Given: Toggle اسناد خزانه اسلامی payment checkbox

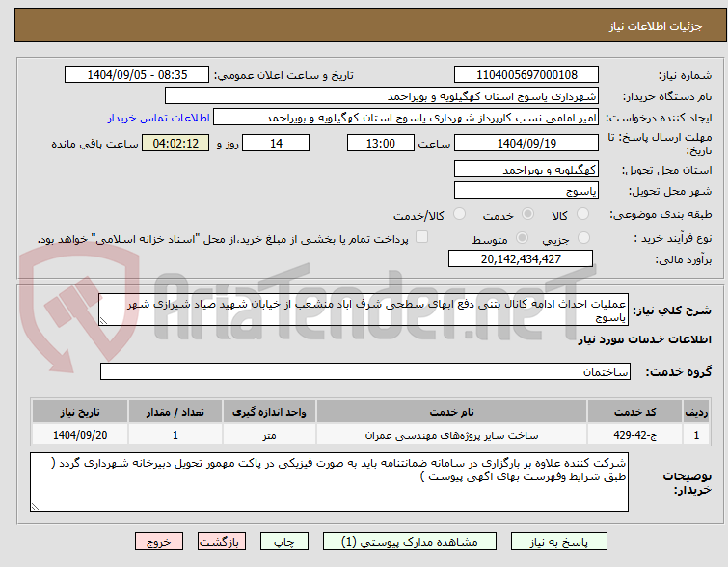Looking at the screenshot, I should coord(421,237).
